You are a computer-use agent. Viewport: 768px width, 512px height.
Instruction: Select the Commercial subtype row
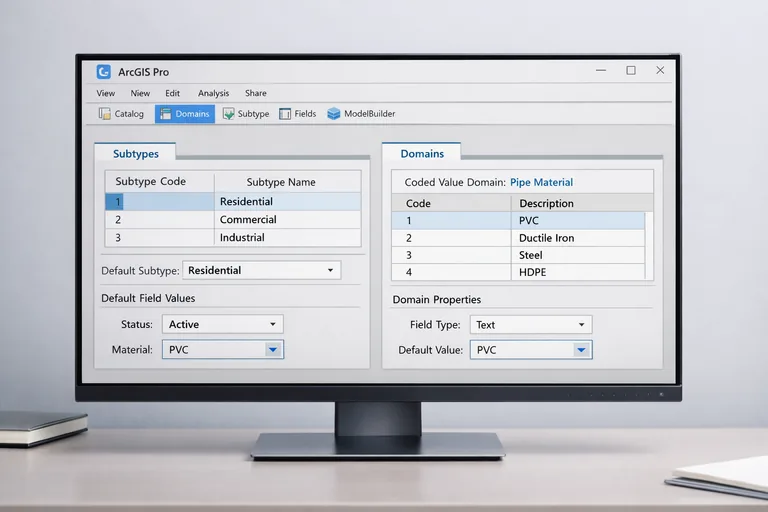(x=233, y=220)
